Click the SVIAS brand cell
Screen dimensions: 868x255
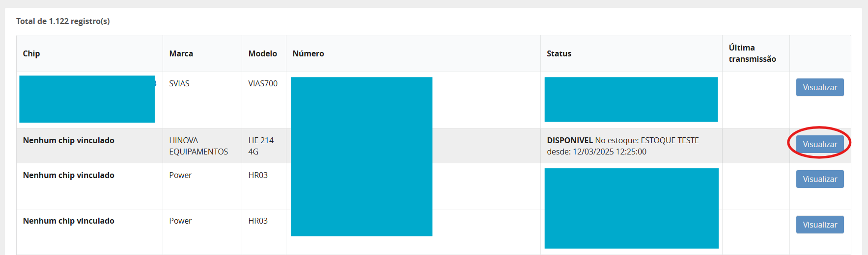[x=179, y=83]
